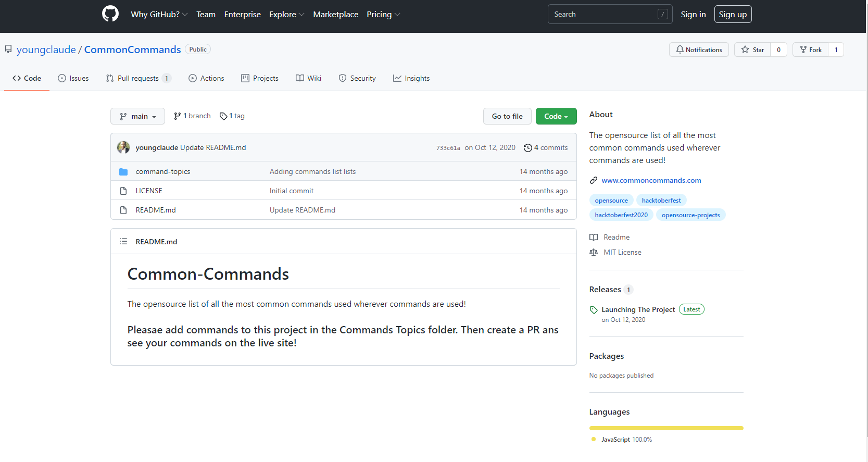Click the branch icon next to 1 branch

tap(178, 116)
